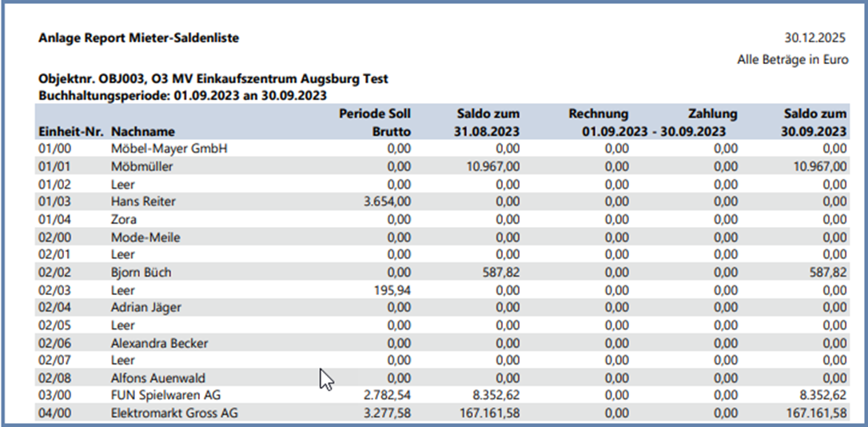Select the Buchhaltungsperiode date range line
The width and height of the screenshot is (868, 427).
(182, 95)
